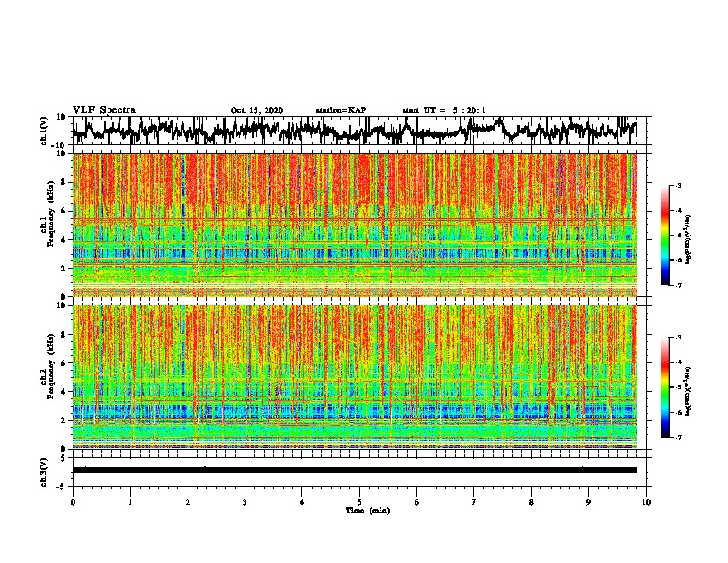This screenshot has height=563, width=728.
Task: Click the "VLF Spectra" plot title
Action: (x=104, y=110)
